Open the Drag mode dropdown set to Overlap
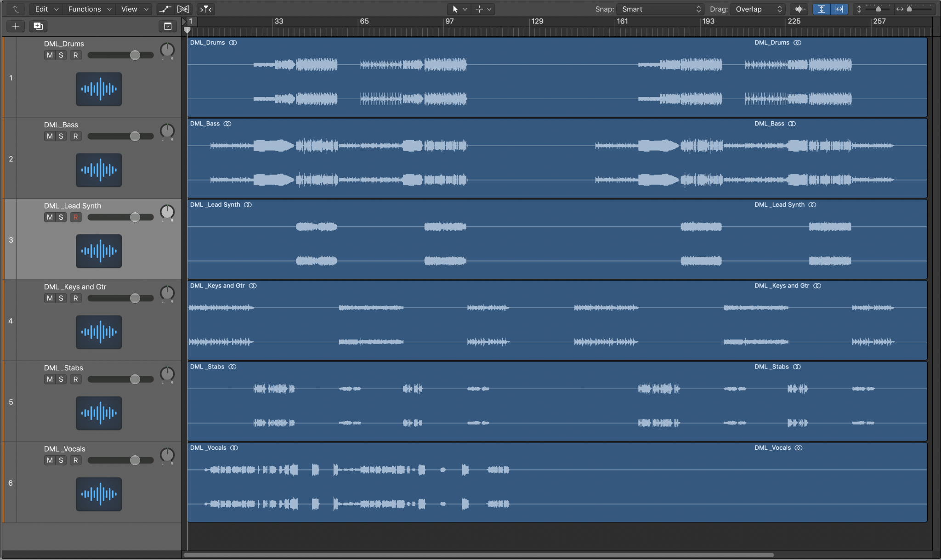941x560 pixels. [x=758, y=9]
